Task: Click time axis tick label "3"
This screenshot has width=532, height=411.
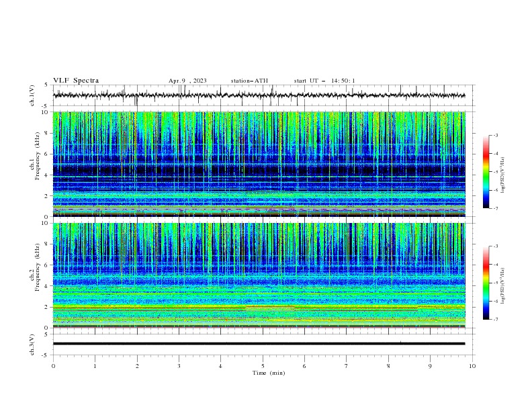Action: [179, 366]
